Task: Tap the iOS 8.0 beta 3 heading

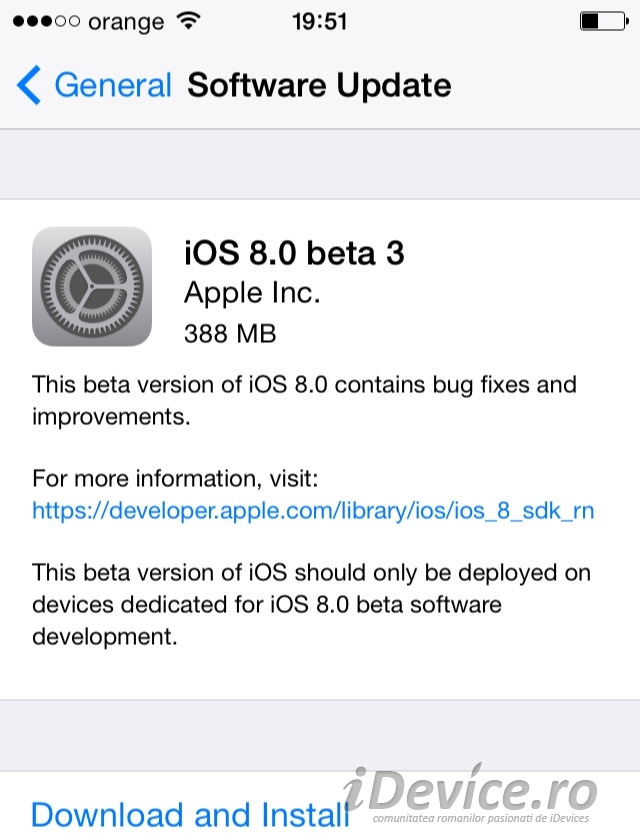Action: click(294, 252)
